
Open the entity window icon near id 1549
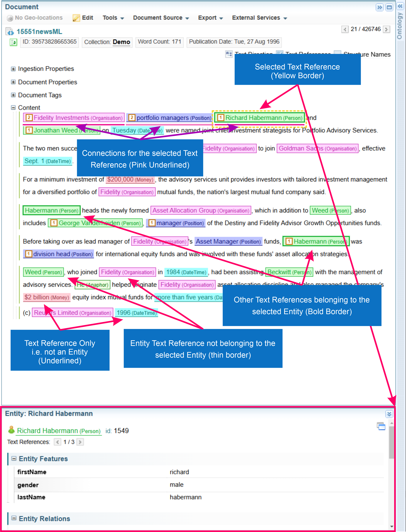click(381, 426)
